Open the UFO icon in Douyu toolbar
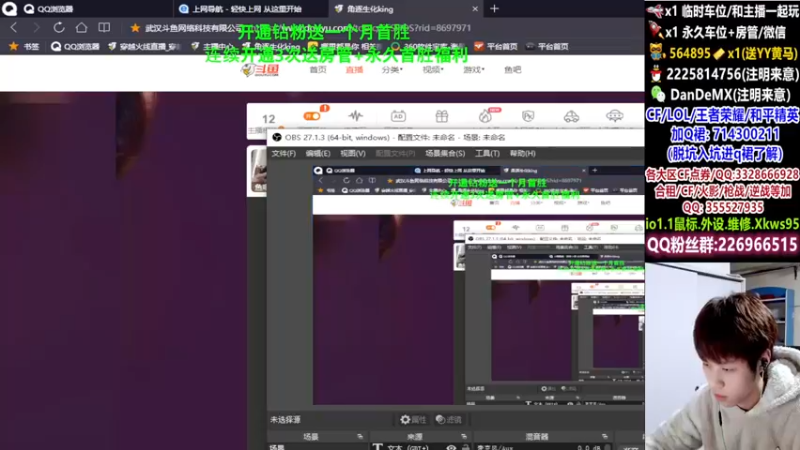Viewport: 800px width, 450px height. pos(614,116)
